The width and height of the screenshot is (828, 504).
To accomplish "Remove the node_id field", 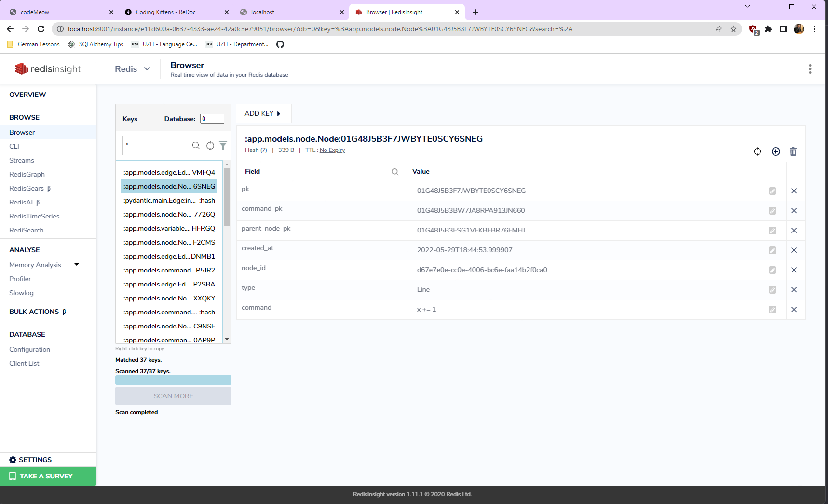I will point(794,270).
